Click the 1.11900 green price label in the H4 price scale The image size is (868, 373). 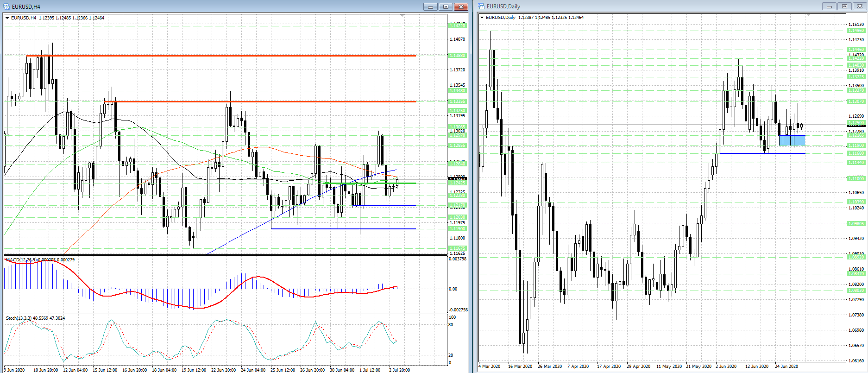pos(458,229)
